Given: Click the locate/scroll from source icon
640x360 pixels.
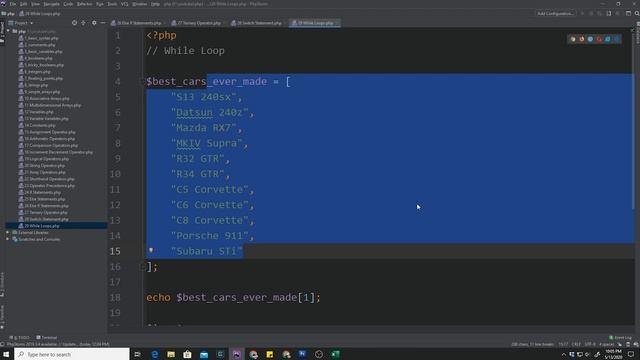Looking at the screenshot, I should (x=74, y=23).
